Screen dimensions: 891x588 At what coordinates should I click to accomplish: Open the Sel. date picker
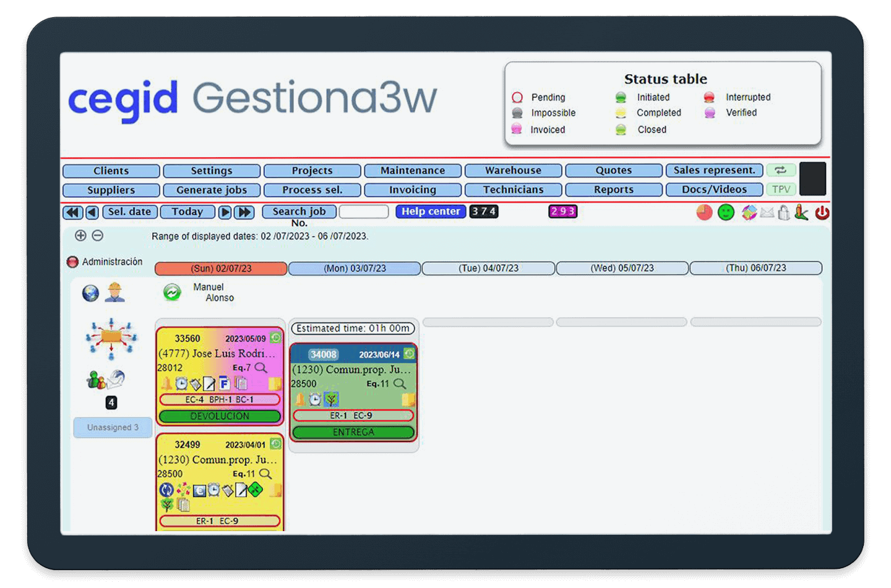[129, 211]
